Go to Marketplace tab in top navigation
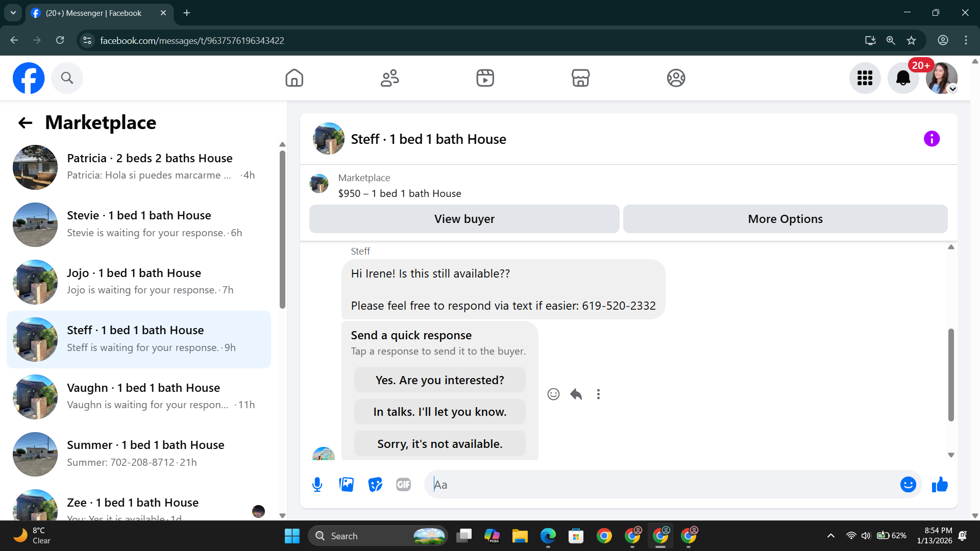The image size is (980, 551). click(x=580, y=78)
